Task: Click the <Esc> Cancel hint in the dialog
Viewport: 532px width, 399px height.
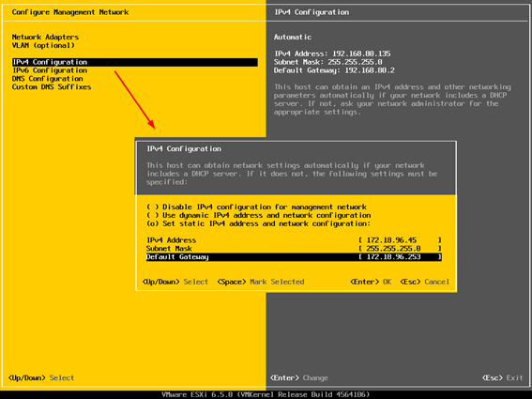Action: click(x=425, y=282)
